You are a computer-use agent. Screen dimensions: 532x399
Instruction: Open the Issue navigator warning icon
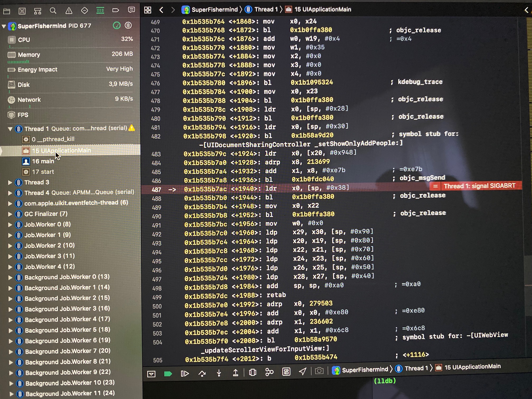point(69,11)
